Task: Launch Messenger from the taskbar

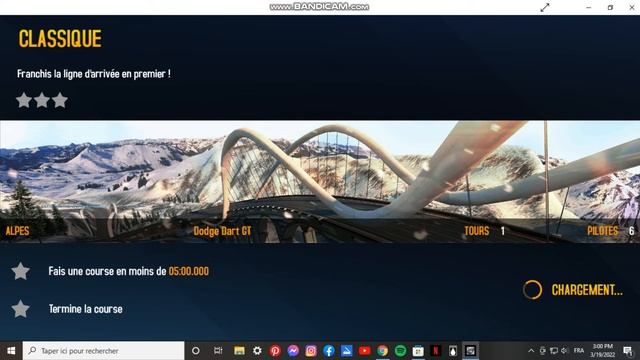Action: pos(293,351)
